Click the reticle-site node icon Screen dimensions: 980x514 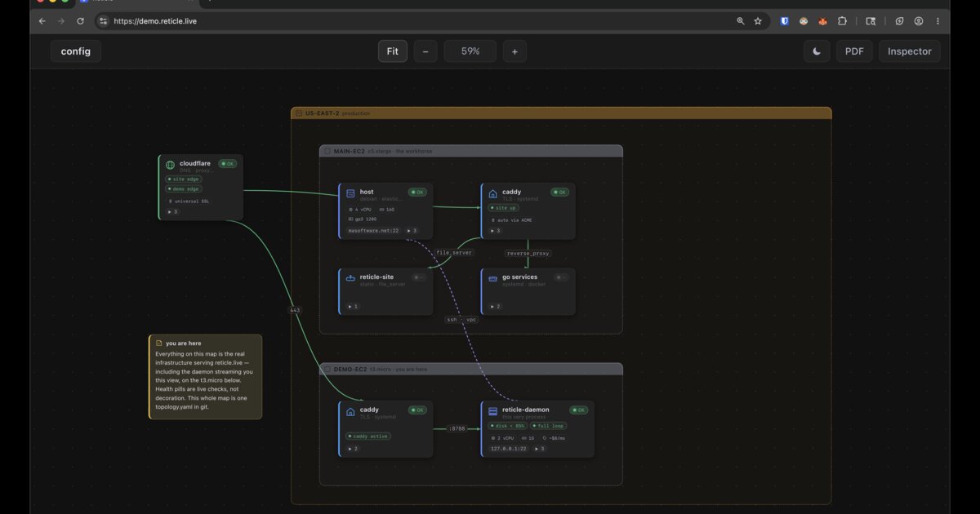pyautogui.click(x=350, y=278)
